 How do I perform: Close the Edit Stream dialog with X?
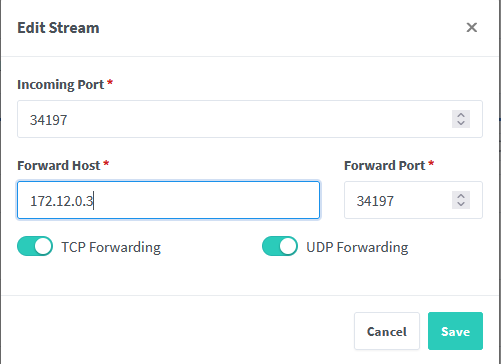(x=472, y=28)
